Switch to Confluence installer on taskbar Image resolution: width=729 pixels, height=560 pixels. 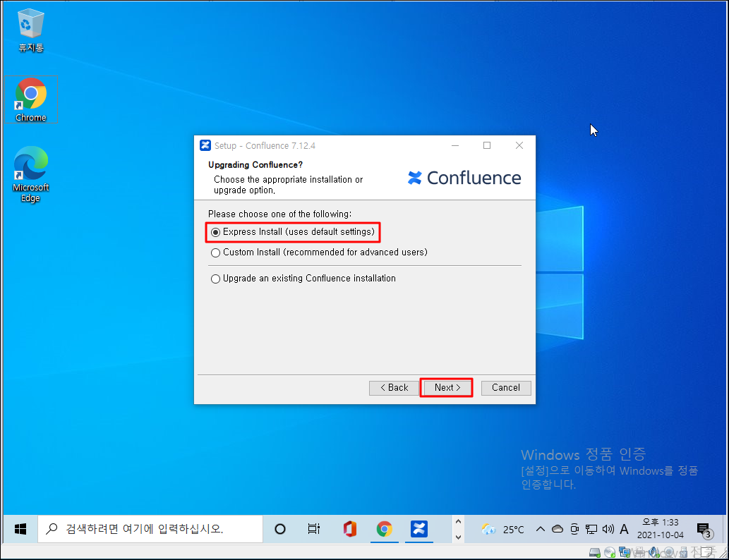(x=419, y=529)
